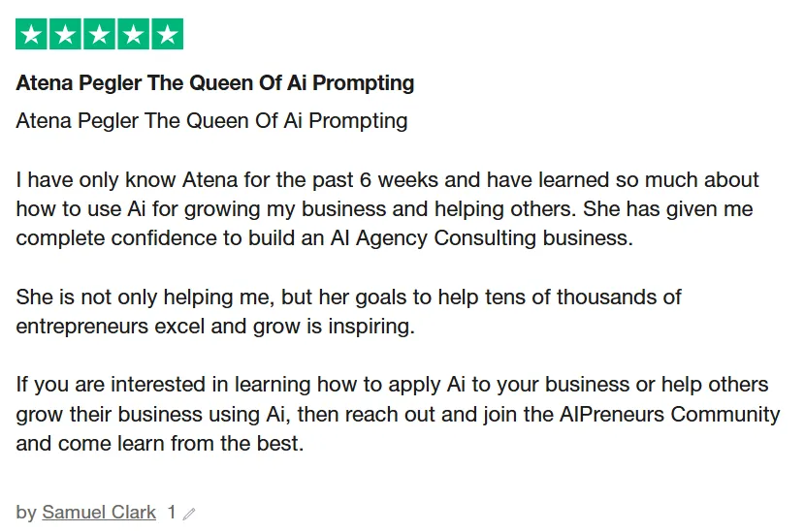Select the third star in the rating
The height and width of the screenshot is (532, 805).
pyautogui.click(x=100, y=35)
